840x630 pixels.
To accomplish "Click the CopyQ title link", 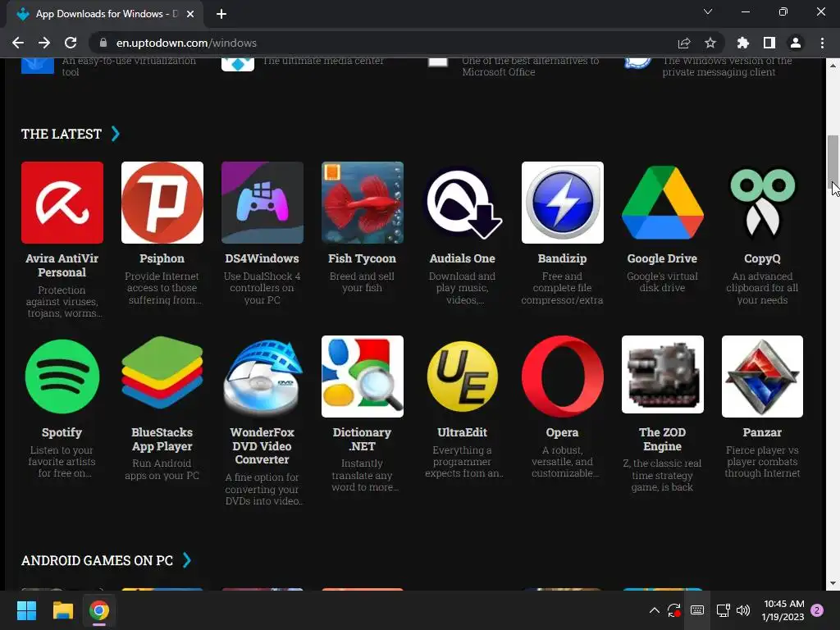I will point(762,258).
